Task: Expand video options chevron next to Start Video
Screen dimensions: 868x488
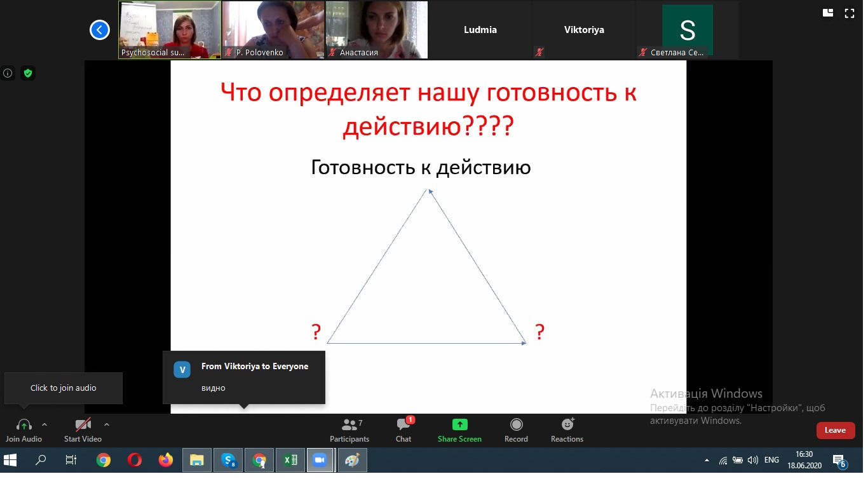Action: click(x=106, y=424)
